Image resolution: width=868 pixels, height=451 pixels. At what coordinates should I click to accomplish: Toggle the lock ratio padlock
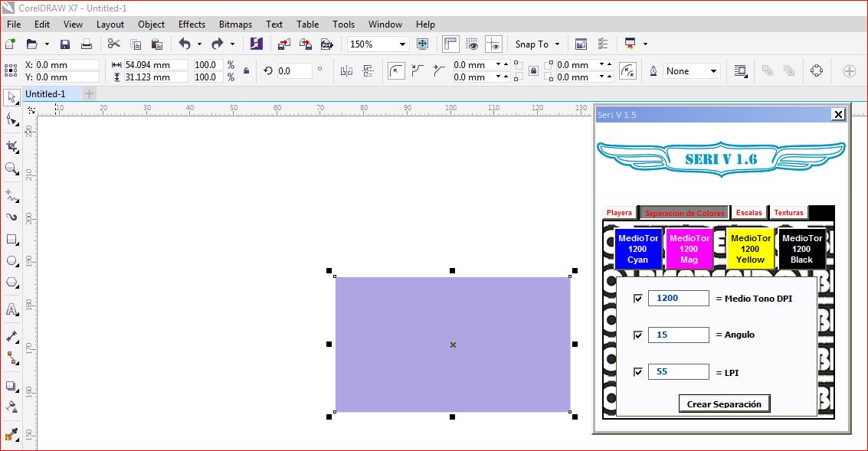tap(247, 71)
